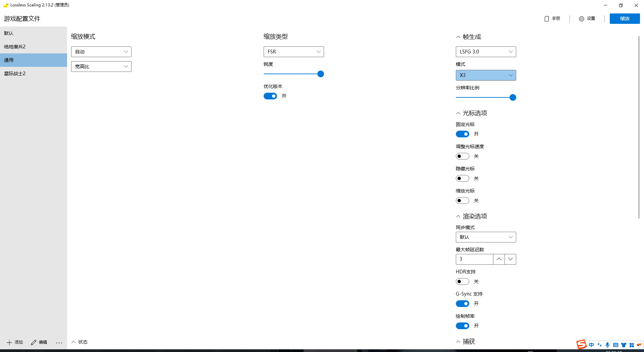Open the 同步模式 默认 dropdown
Viewport: 644px width, 352px height.
[486, 237]
